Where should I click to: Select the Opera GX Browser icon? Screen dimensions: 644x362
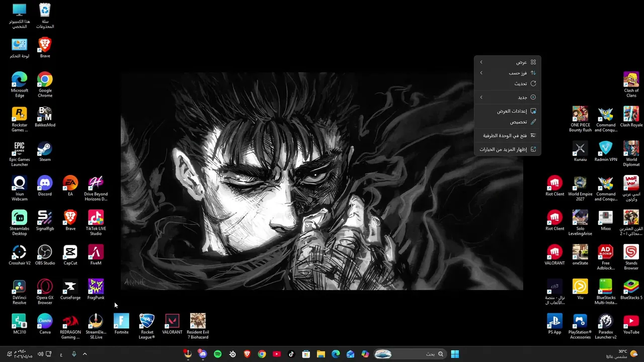45,292
